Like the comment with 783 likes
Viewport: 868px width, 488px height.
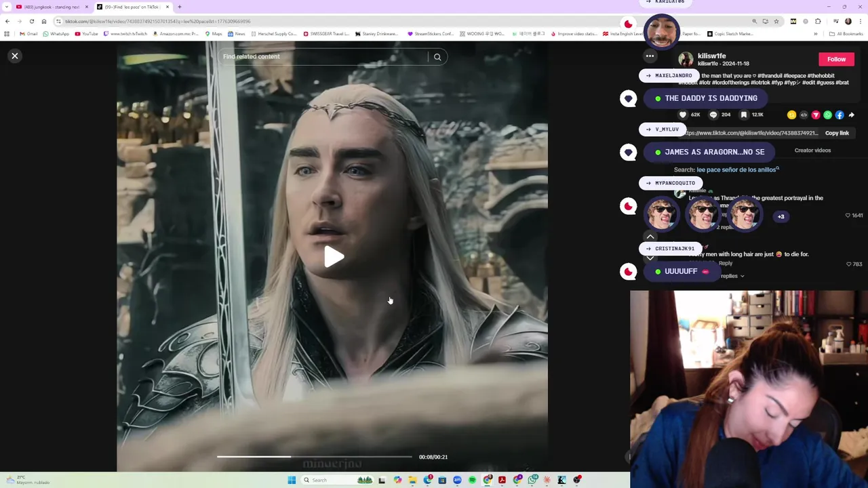click(848, 264)
